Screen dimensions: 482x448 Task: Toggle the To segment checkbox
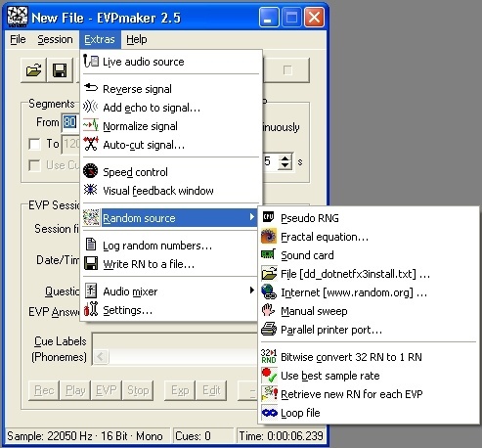coord(34,144)
